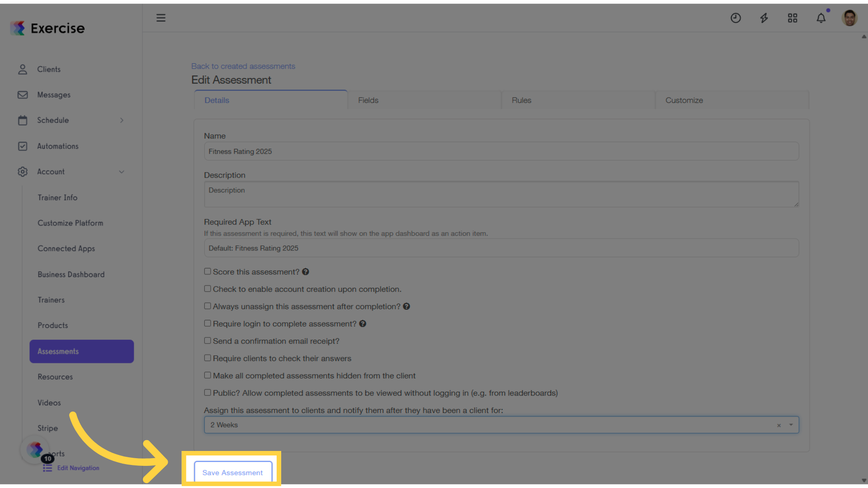Click the Save Assessment button
The height and width of the screenshot is (488, 868).
(232, 472)
